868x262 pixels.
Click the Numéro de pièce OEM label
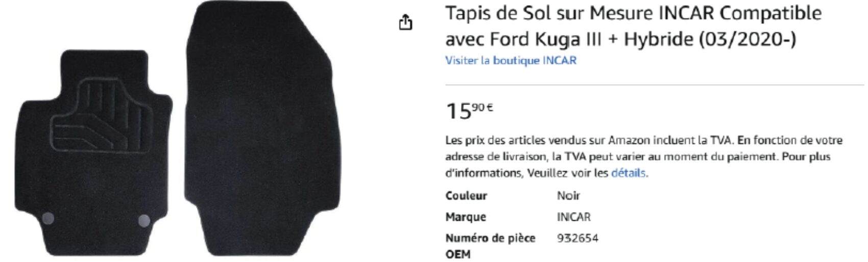pos(490,246)
